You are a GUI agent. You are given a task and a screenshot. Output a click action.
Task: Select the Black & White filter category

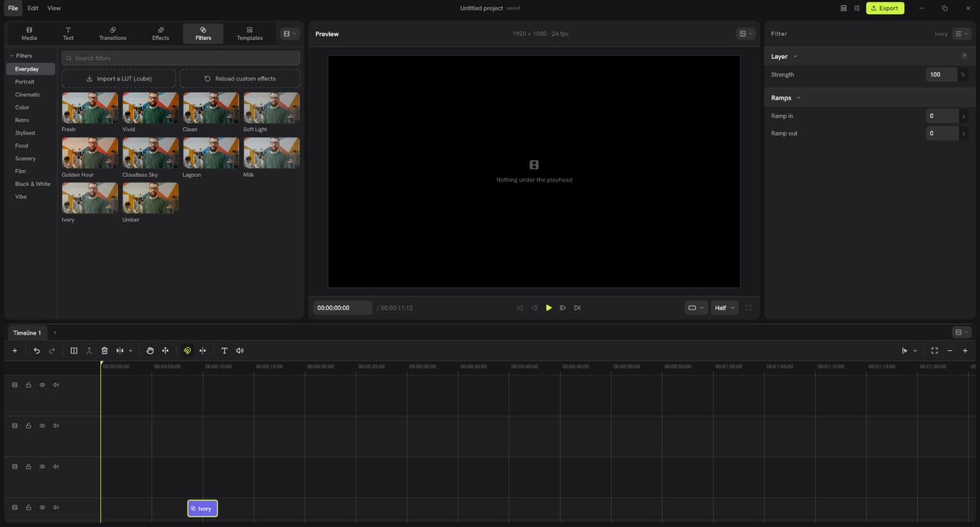point(33,184)
